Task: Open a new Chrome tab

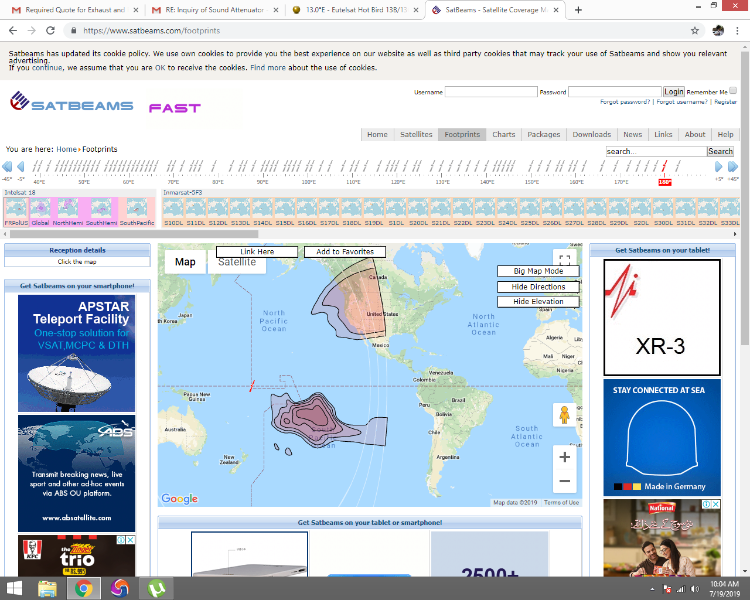Action: pos(578,10)
